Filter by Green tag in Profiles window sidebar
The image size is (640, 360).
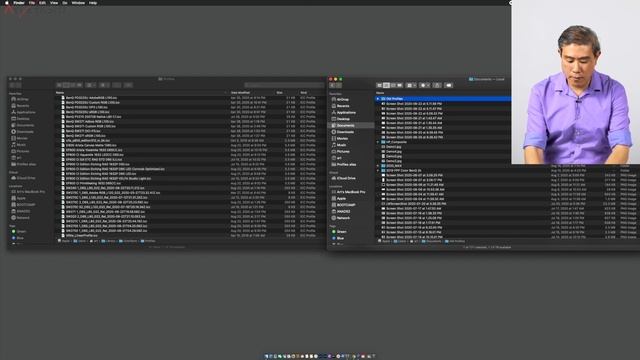click(x=19, y=231)
